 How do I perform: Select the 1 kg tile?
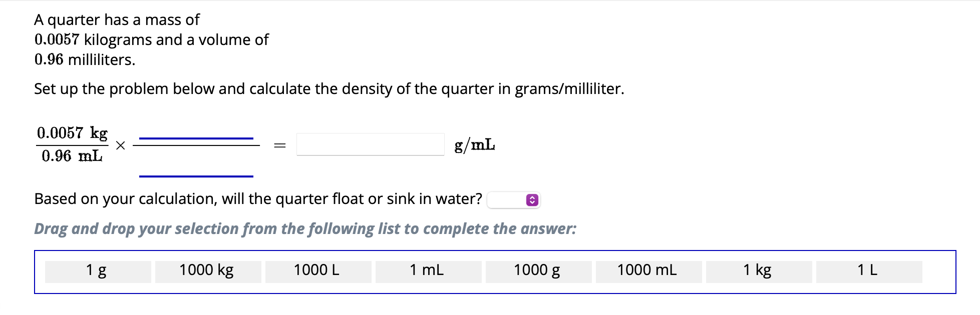(x=757, y=270)
